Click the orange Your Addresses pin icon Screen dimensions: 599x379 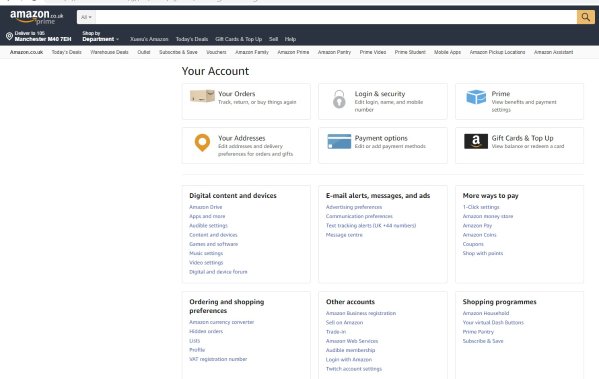coord(202,143)
